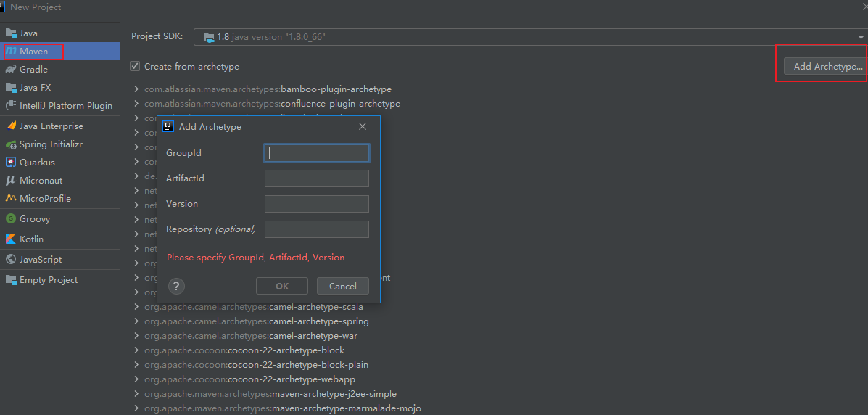This screenshot has width=868, height=415.
Task: Expand cocoon-22-archetype-block node
Action: 136,350
